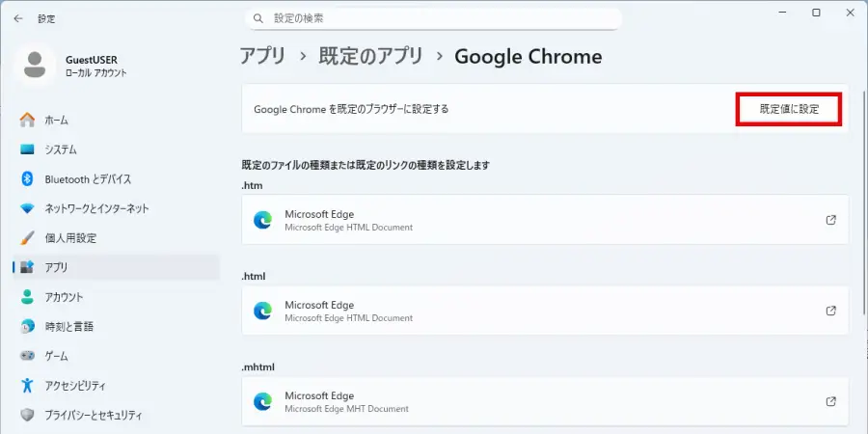Click the .htm file type label

252,185
